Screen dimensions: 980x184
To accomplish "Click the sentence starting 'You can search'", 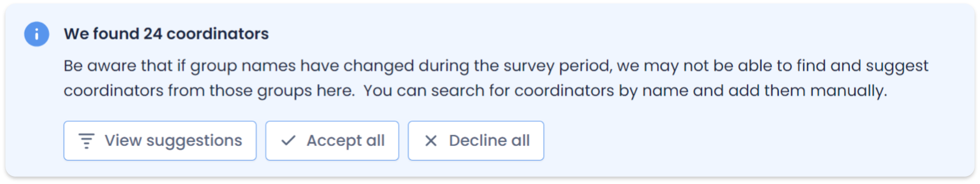I will (x=625, y=91).
